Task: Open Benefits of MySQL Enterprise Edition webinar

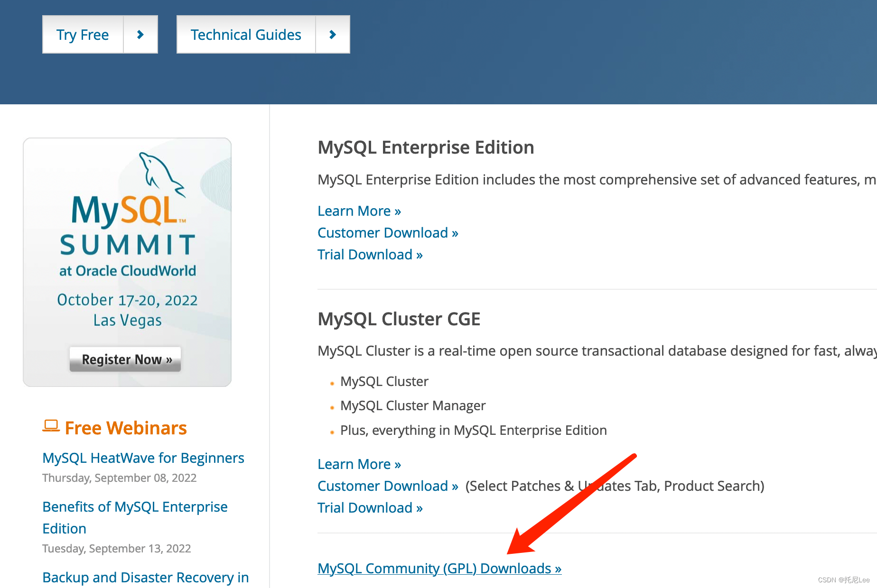Action: coord(135,517)
